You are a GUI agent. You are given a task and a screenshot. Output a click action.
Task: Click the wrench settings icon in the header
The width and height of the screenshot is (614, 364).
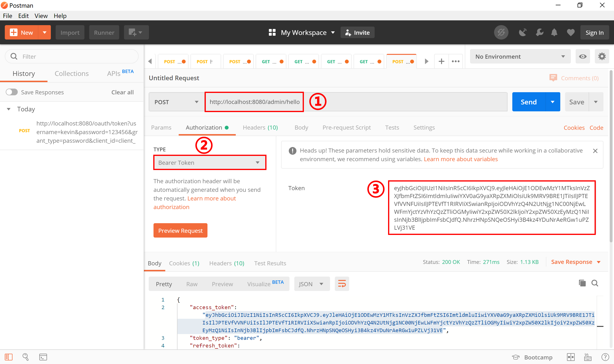pos(539,32)
